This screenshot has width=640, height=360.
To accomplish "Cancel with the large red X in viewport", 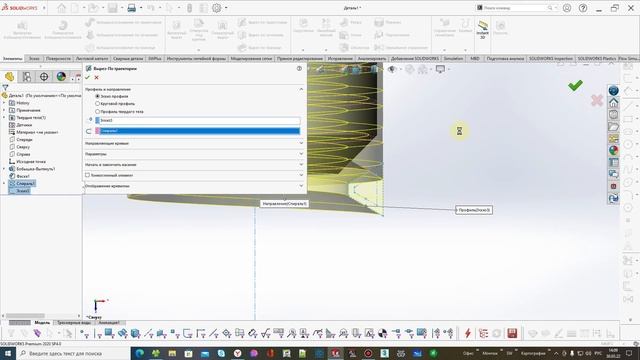I will 597,100.
